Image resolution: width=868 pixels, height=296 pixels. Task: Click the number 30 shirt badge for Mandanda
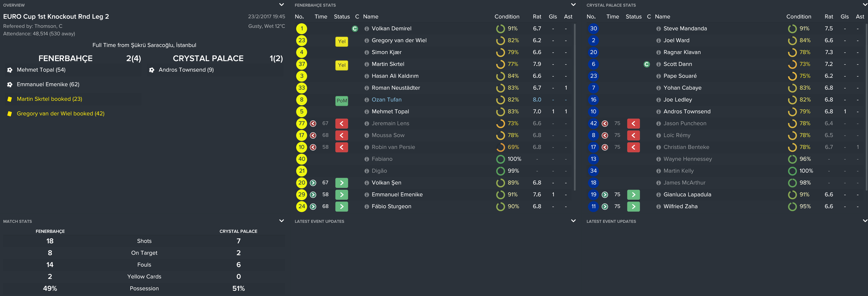click(593, 29)
